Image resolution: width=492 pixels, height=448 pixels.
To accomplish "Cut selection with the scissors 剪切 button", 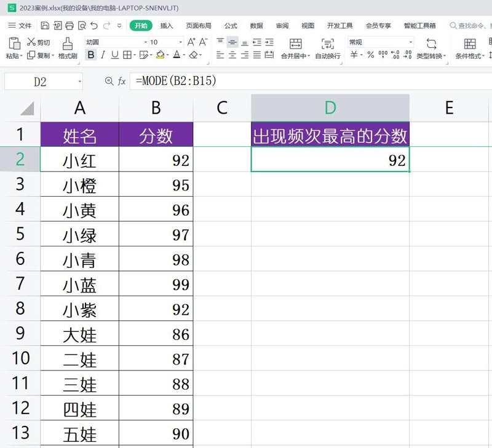I will (x=38, y=42).
